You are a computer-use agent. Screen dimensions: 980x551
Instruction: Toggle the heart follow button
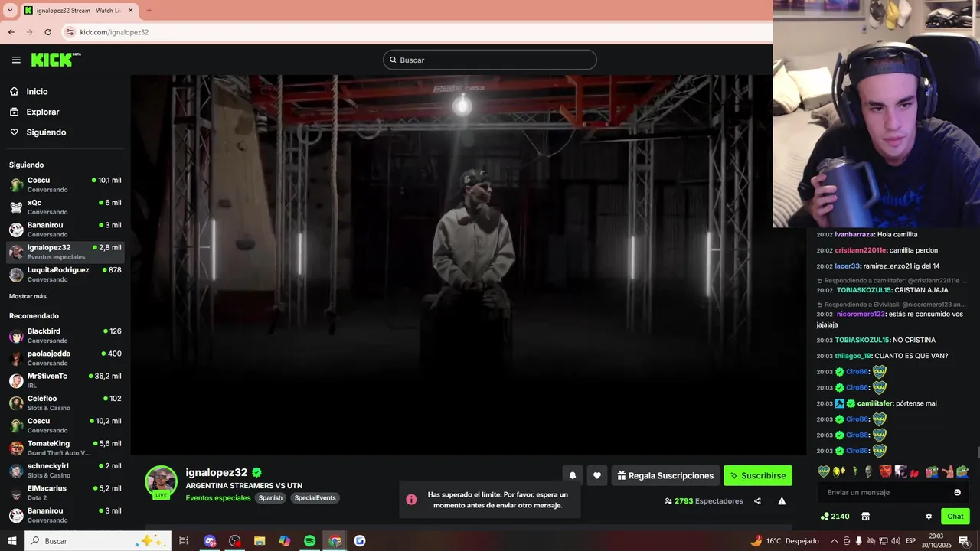point(597,475)
